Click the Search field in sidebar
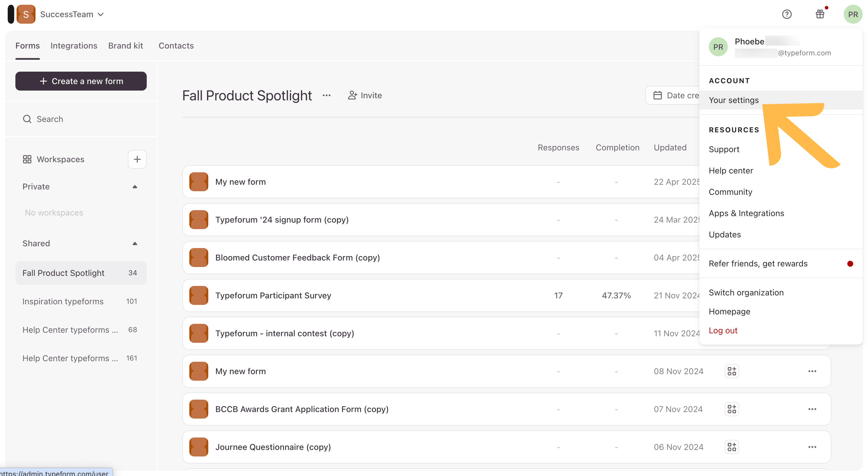868x476 pixels. coord(81,119)
